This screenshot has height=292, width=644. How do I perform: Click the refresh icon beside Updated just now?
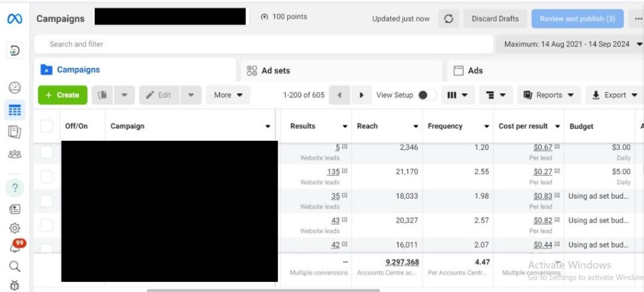[448, 19]
